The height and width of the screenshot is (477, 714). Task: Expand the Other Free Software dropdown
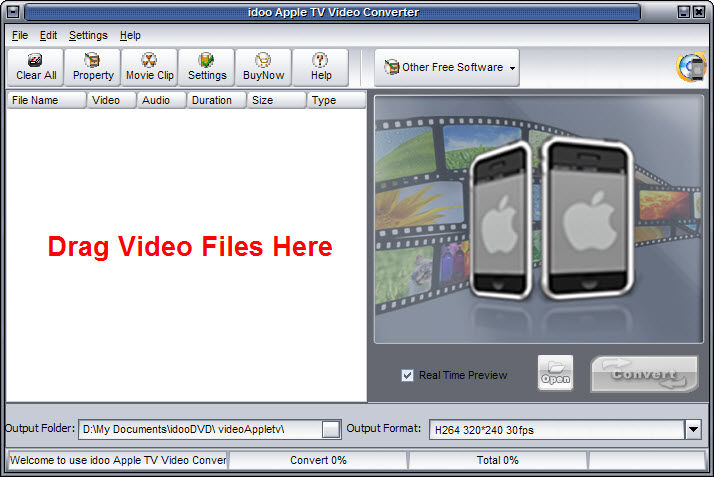click(447, 67)
